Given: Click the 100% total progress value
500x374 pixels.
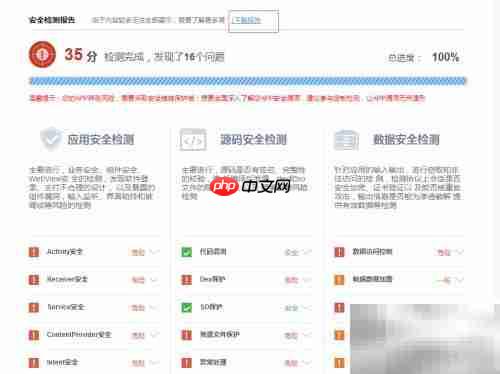Looking at the screenshot, I should click(446, 57).
